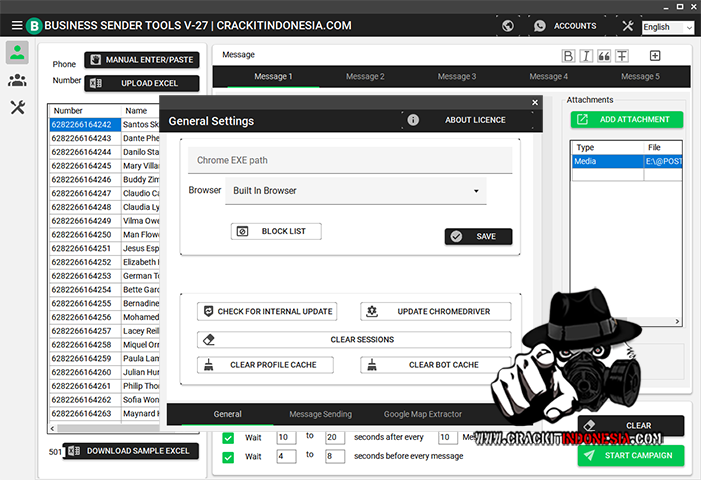This screenshot has width=701, height=480.
Task: Open the hamburger menu in title bar
Action: coord(17,25)
